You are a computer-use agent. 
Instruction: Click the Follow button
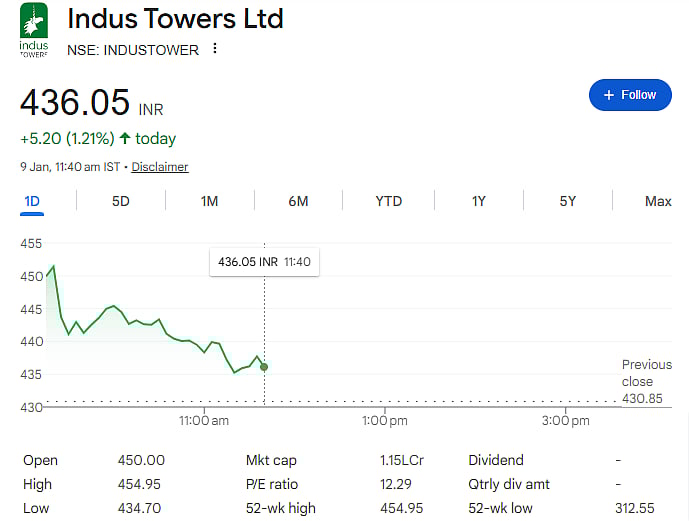click(629, 95)
